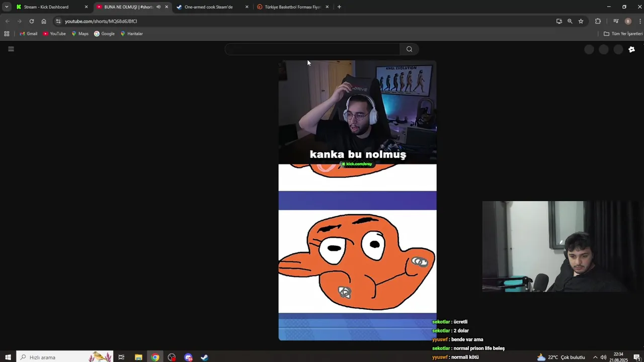
Task: Close the Stream - Kick Dashboard tab
Action: (x=86, y=7)
